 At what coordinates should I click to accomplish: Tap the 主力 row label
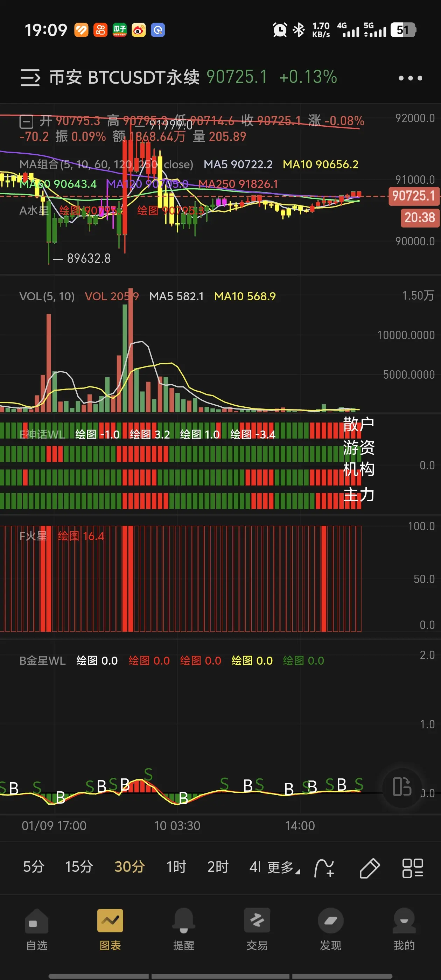tap(358, 494)
